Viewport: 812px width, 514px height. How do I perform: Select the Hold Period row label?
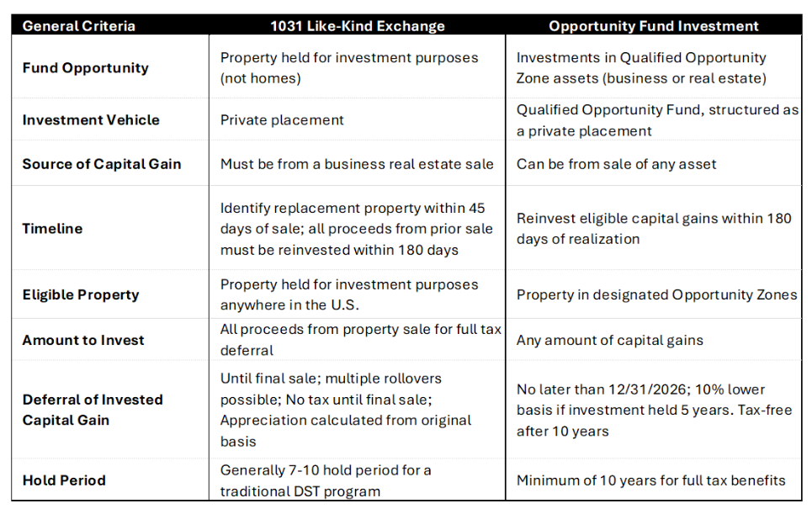(64, 480)
